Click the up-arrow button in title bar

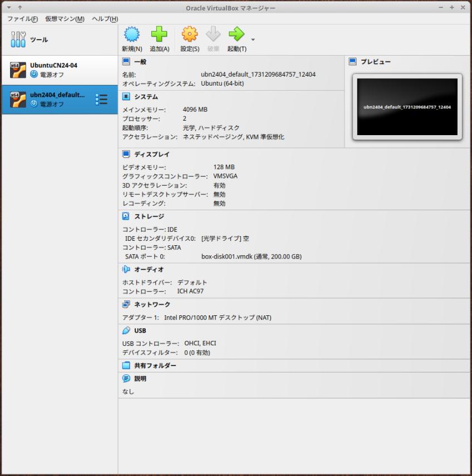click(x=19, y=7)
